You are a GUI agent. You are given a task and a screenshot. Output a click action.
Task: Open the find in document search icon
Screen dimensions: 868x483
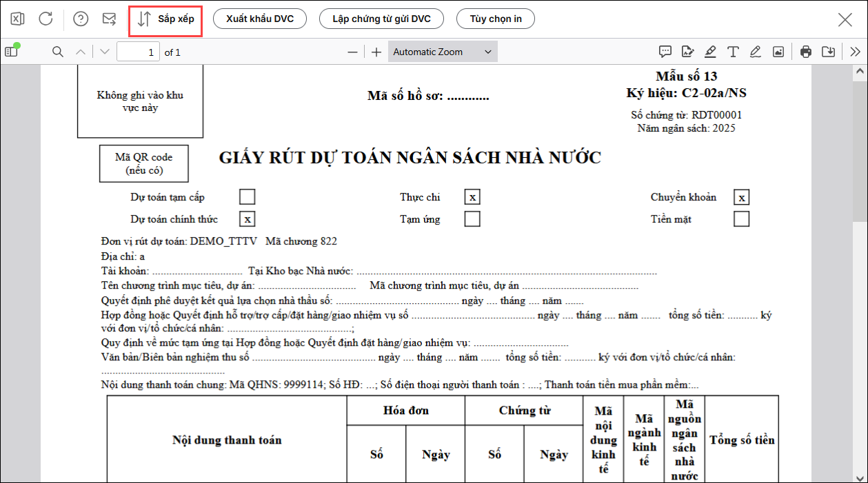click(58, 52)
